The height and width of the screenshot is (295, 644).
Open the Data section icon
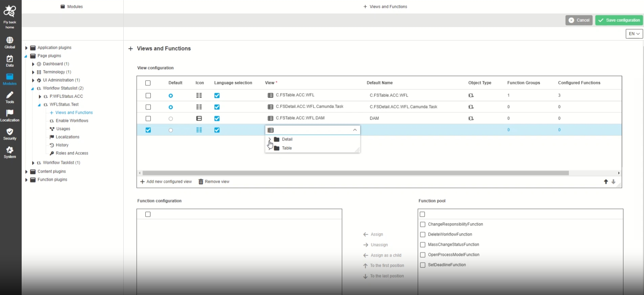coord(10,59)
